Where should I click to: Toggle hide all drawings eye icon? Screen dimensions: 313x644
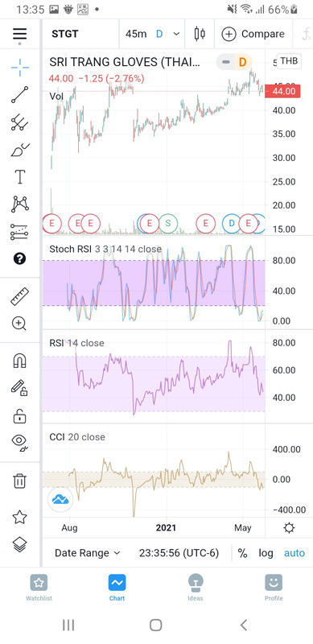(x=19, y=443)
